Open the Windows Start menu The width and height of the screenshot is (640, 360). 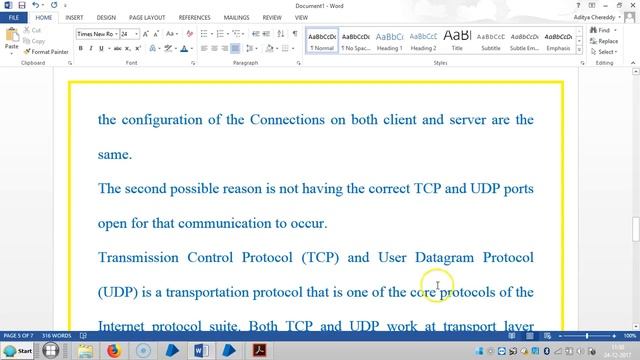tap(18, 351)
